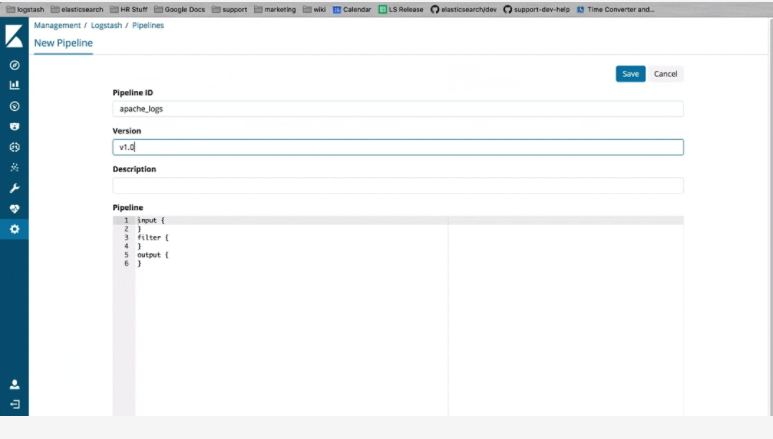Click the filter line in the pipeline editor
The image size is (773, 439).
tap(153, 237)
